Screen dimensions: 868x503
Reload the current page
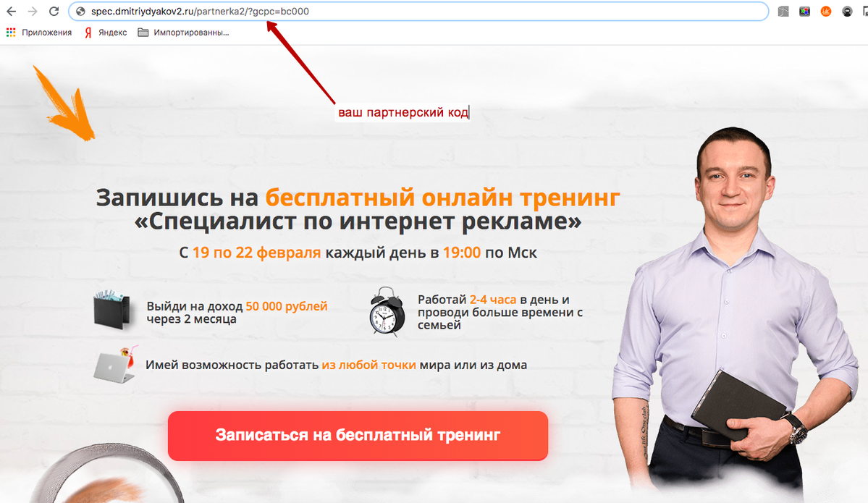pyautogui.click(x=54, y=11)
